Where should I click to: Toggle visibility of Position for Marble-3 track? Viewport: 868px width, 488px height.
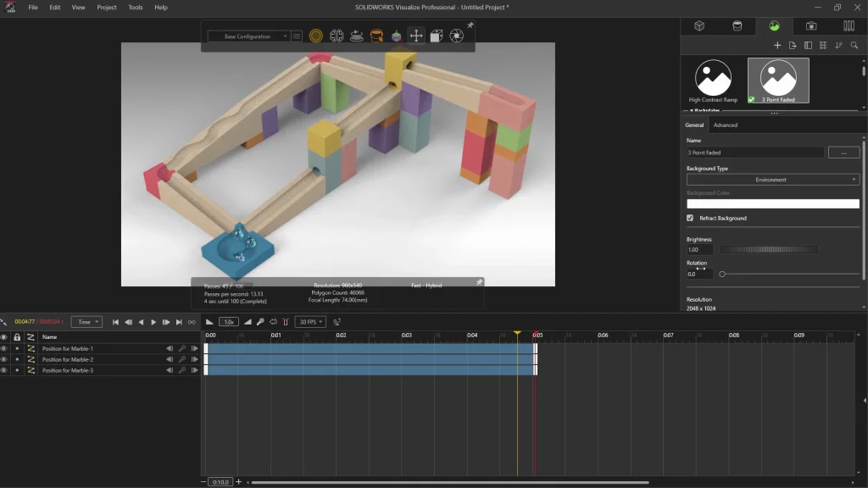pos(3,371)
